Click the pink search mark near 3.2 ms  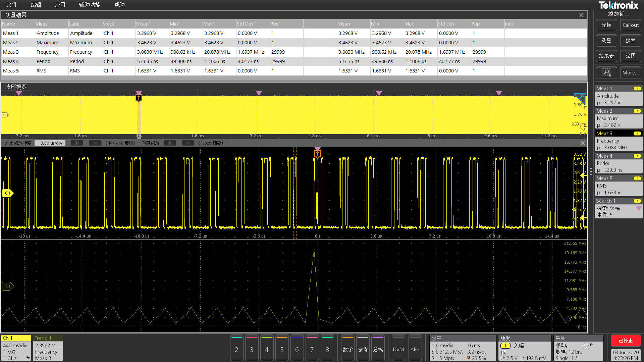click(259, 93)
